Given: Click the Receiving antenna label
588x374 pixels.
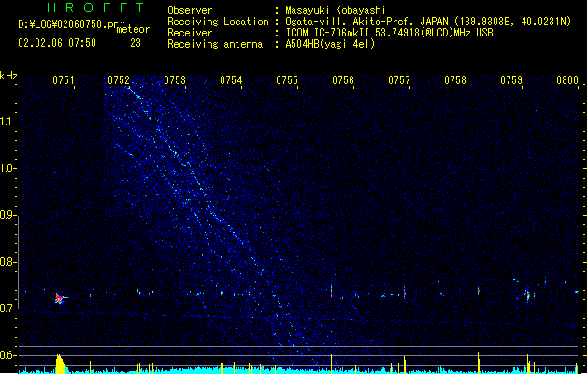Looking at the screenshot, I should [215, 44].
